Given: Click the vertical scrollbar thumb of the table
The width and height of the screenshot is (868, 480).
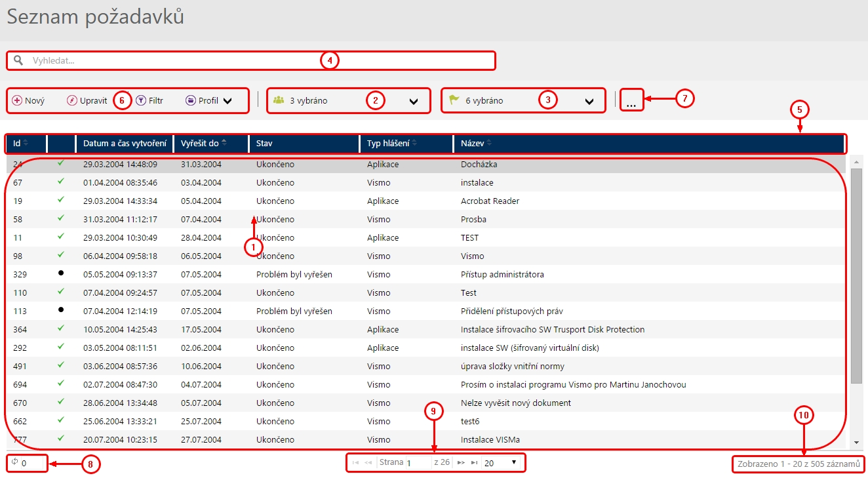Looking at the screenshot, I should click(x=857, y=275).
